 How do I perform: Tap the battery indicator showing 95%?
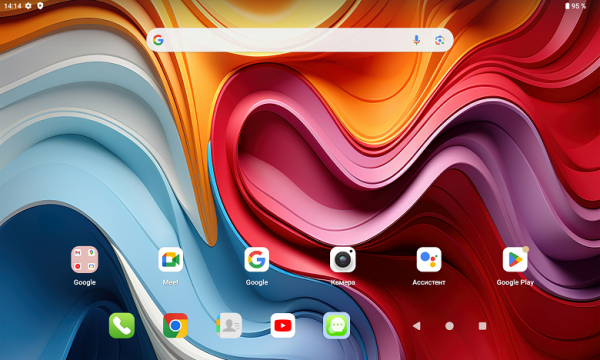(x=576, y=6)
